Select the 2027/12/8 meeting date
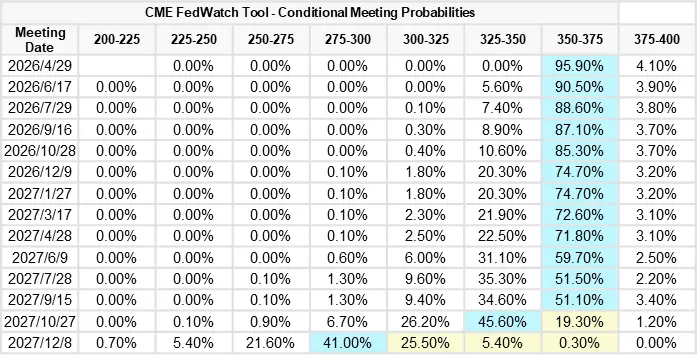698x360 pixels. [x=40, y=343]
